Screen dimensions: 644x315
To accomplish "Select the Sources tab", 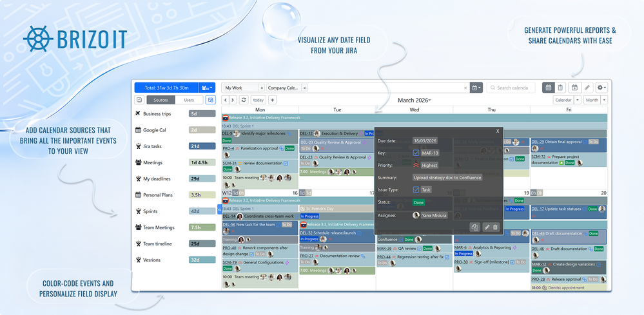I will pos(161,100).
